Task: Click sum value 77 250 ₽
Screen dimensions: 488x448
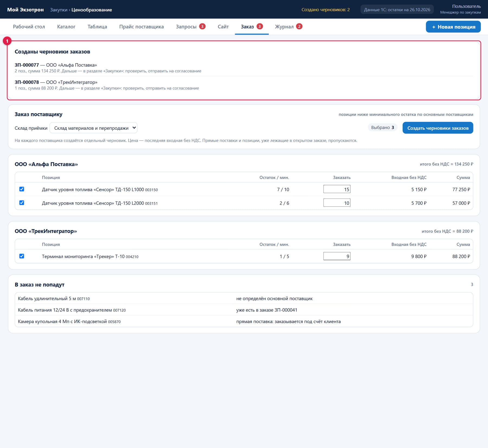Action: (461, 189)
